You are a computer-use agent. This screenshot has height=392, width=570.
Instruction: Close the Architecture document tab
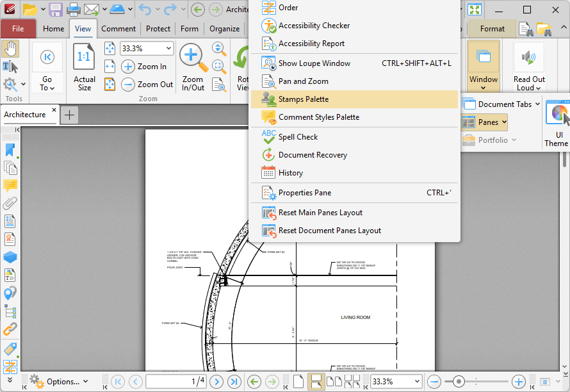[x=54, y=110]
